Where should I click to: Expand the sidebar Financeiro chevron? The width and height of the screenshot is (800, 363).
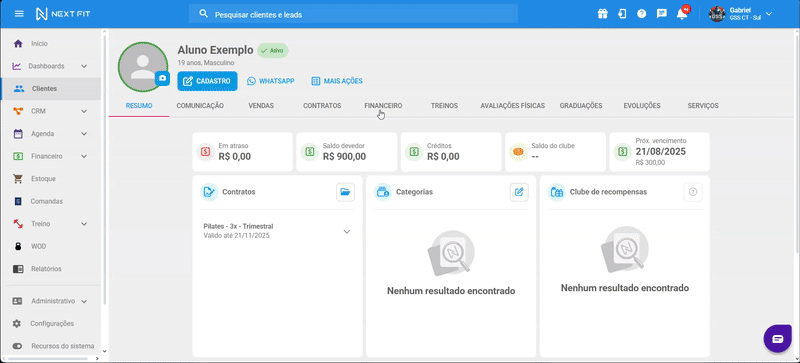coord(84,156)
